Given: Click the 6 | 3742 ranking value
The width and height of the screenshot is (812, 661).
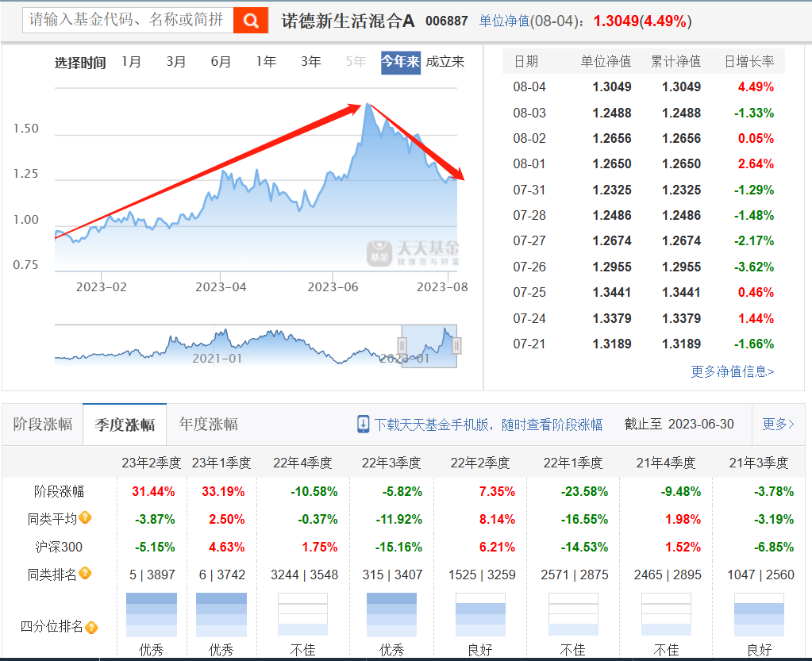Looking at the screenshot, I should [x=222, y=575].
